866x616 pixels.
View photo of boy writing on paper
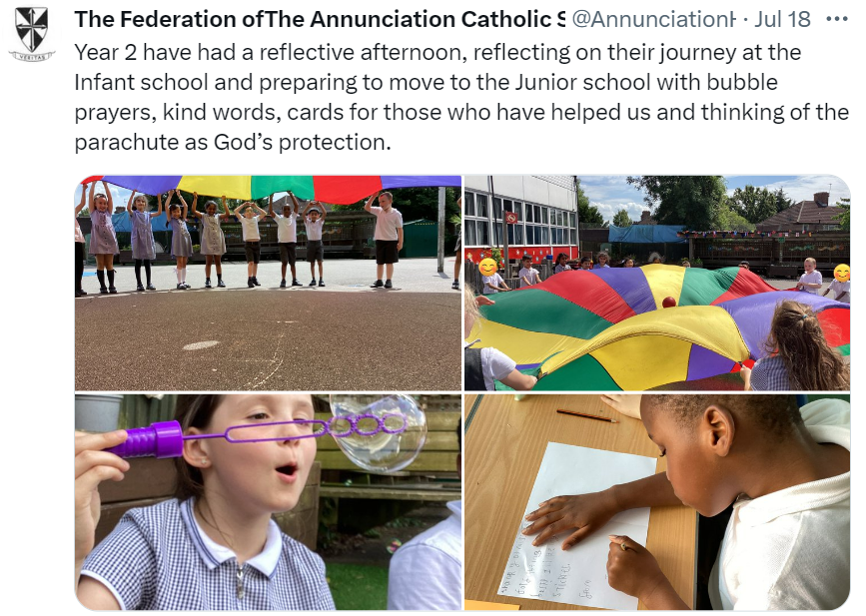657,502
